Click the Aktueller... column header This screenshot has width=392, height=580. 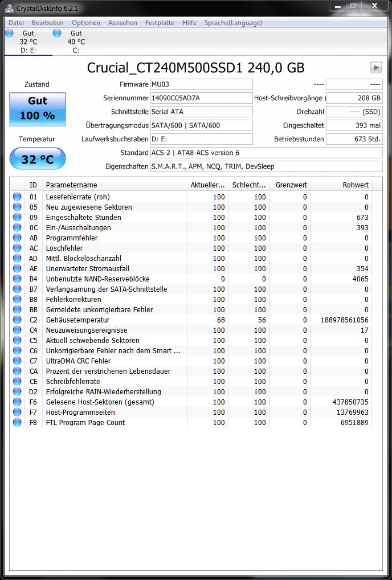pyautogui.click(x=207, y=185)
